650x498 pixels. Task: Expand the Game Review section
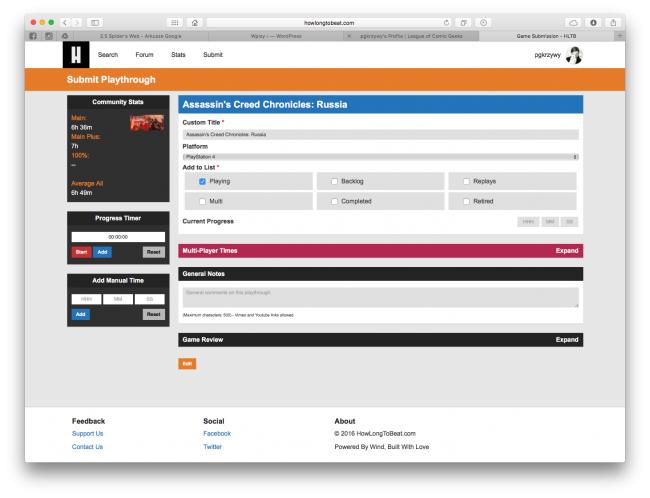pyautogui.click(x=567, y=340)
